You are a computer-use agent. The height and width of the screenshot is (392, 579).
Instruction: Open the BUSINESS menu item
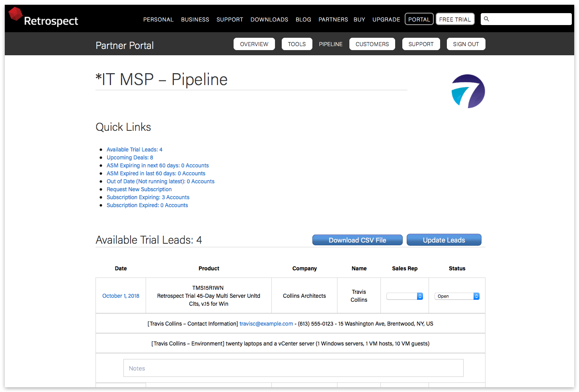pyautogui.click(x=195, y=19)
